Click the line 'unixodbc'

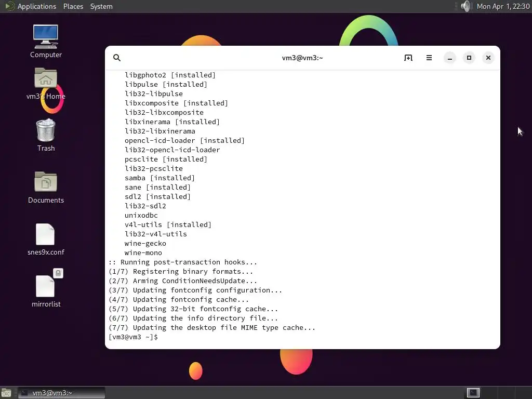coord(141,216)
